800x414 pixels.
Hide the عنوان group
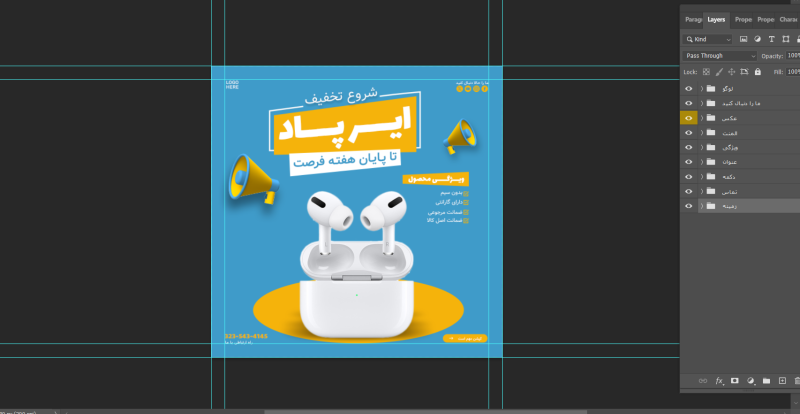[689, 162]
